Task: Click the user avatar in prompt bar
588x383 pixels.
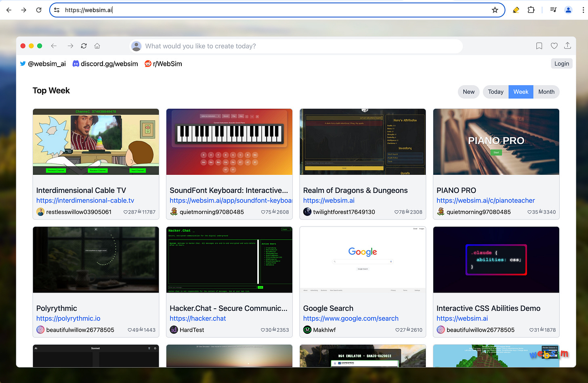Action: tap(136, 46)
